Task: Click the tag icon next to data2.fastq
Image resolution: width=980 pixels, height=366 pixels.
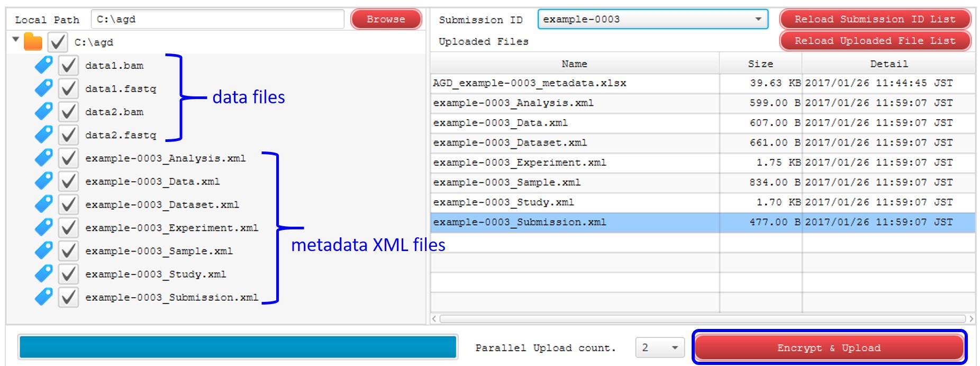Action: tap(43, 135)
